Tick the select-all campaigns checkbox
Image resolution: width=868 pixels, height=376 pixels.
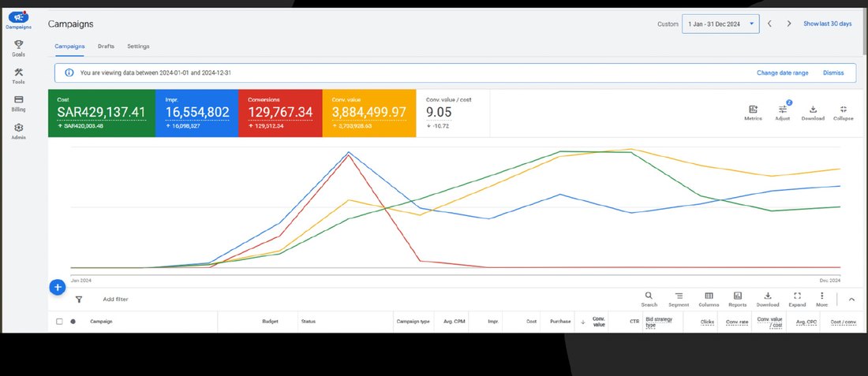pos(59,322)
